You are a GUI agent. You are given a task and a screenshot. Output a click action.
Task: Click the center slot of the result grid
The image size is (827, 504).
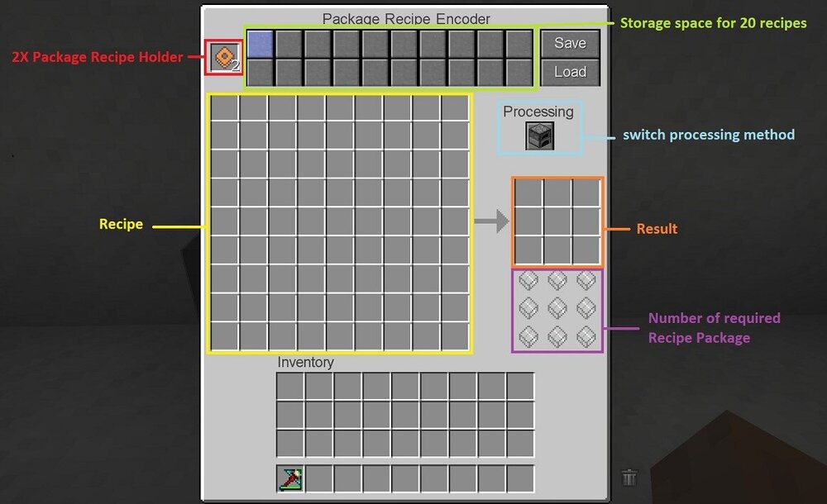(557, 221)
